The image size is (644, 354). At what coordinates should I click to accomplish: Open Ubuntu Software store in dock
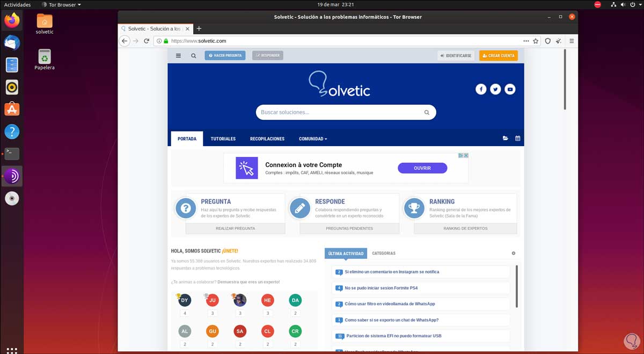pyautogui.click(x=12, y=109)
